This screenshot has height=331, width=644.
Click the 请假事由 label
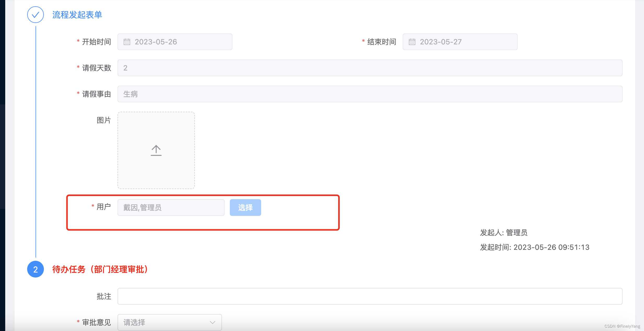pyautogui.click(x=97, y=94)
